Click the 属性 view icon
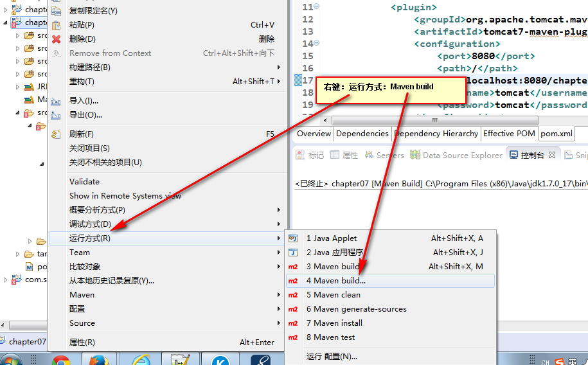Viewport: 588px width, 365px height. tap(335, 155)
